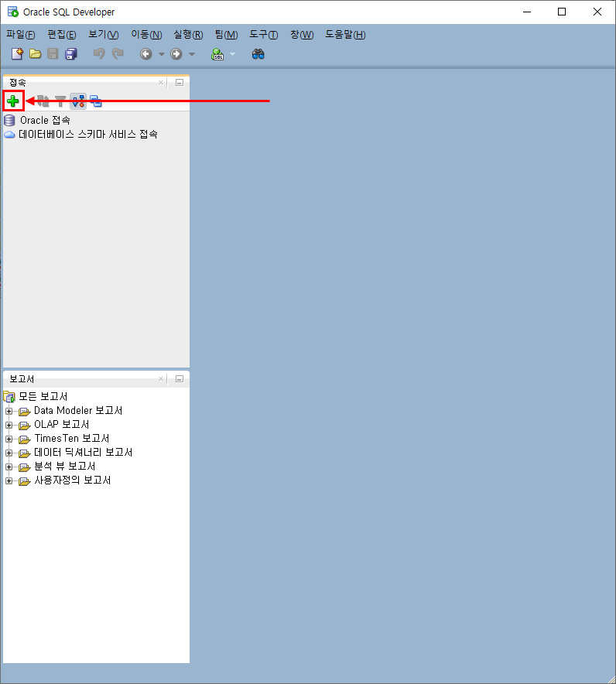Click the 보고서 panel tab
The image size is (616, 684).
pyautogui.click(x=22, y=379)
